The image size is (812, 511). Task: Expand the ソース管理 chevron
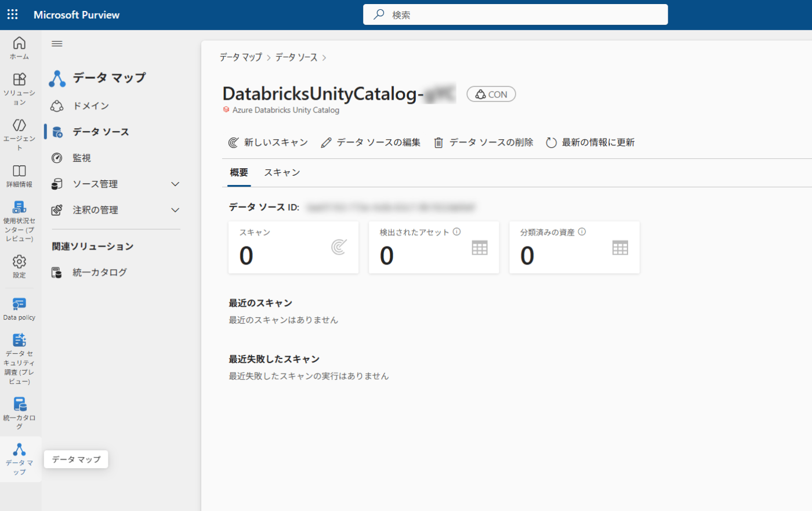(x=175, y=184)
